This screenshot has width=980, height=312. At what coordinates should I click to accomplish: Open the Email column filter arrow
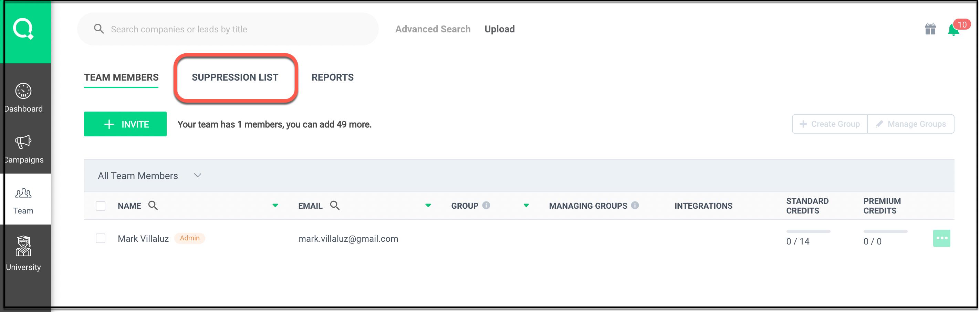(x=428, y=206)
